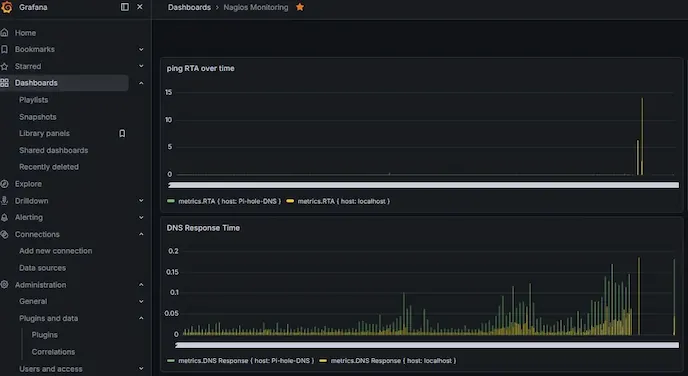Click yellow swatch for RTA localhost series
Screen dimensions: 688x376
(290, 201)
